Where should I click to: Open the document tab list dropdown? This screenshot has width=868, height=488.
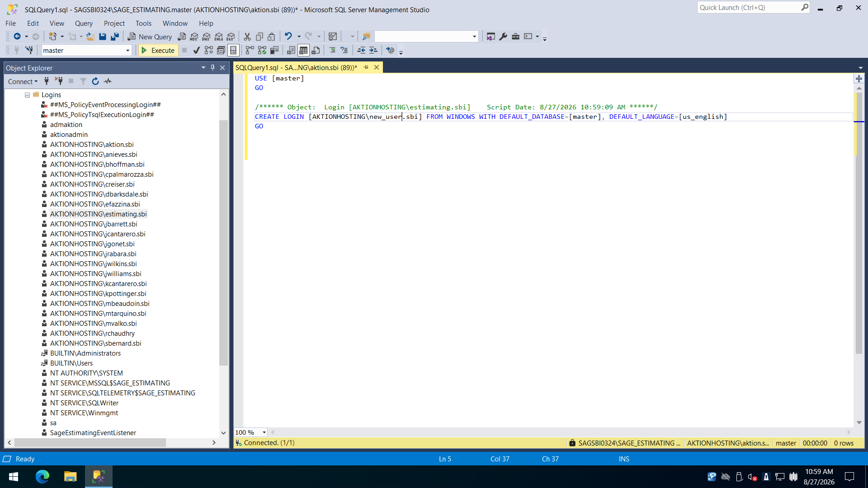click(x=860, y=68)
